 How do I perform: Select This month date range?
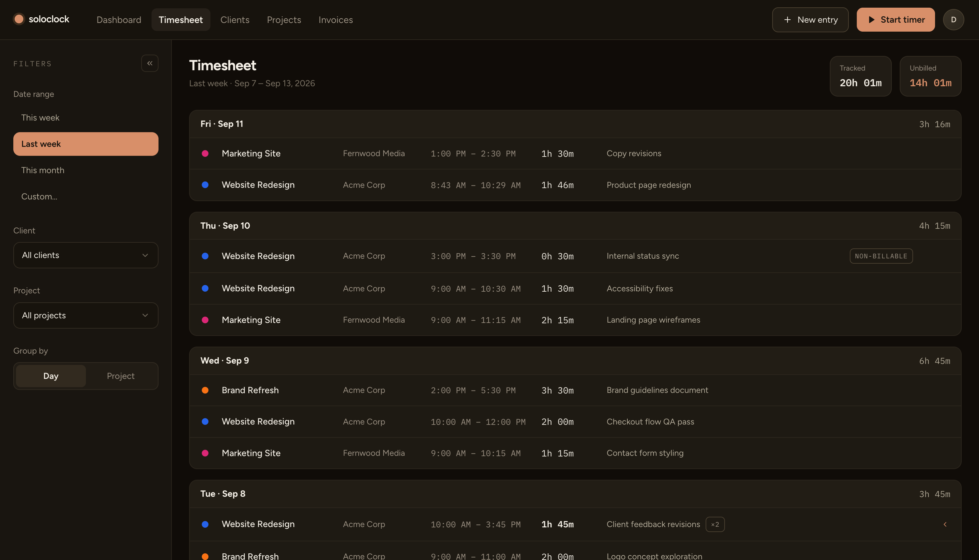click(x=86, y=170)
